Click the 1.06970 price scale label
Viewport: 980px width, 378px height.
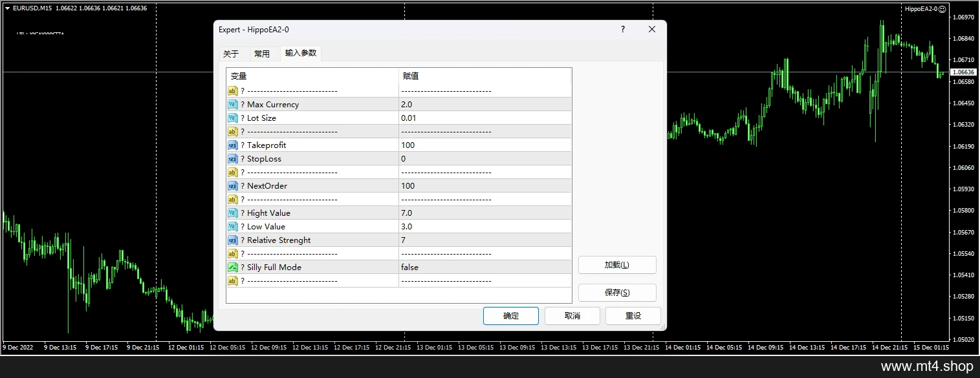pyautogui.click(x=963, y=17)
